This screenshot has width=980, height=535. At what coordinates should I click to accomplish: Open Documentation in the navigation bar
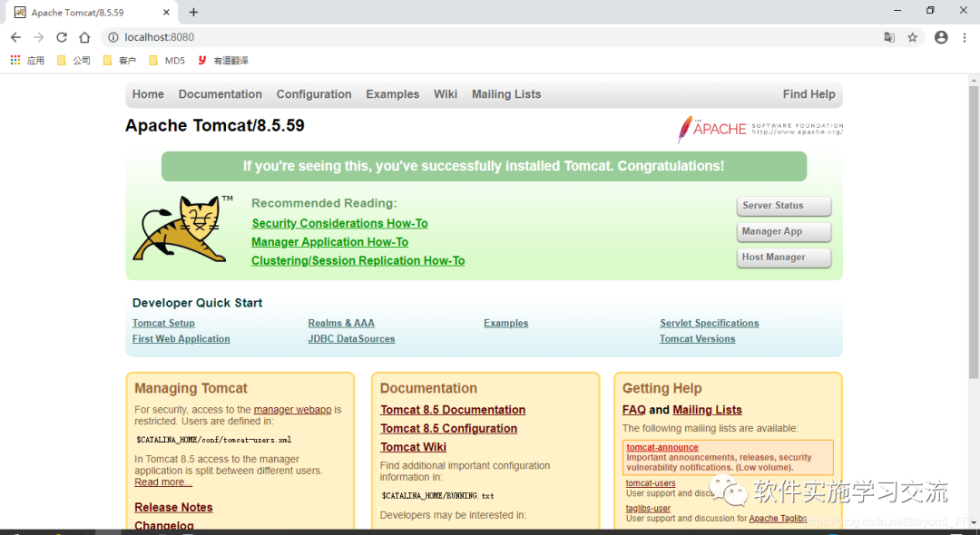click(x=220, y=94)
